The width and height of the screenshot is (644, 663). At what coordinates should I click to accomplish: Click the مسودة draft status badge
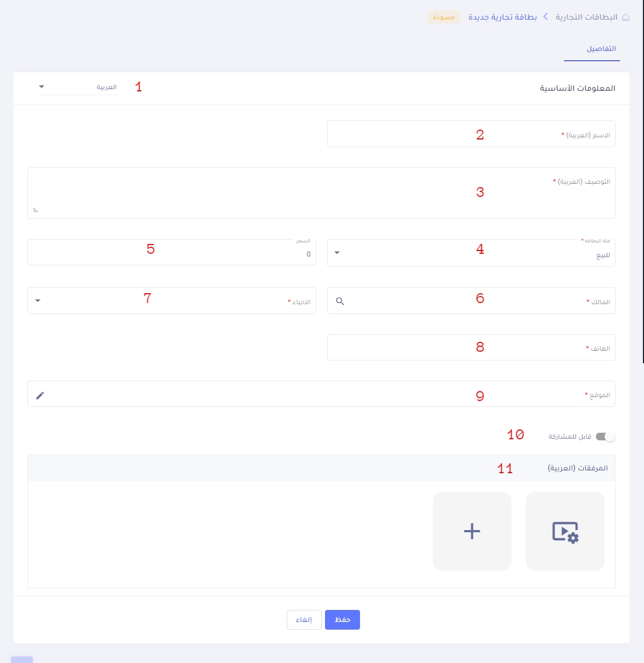click(444, 17)
